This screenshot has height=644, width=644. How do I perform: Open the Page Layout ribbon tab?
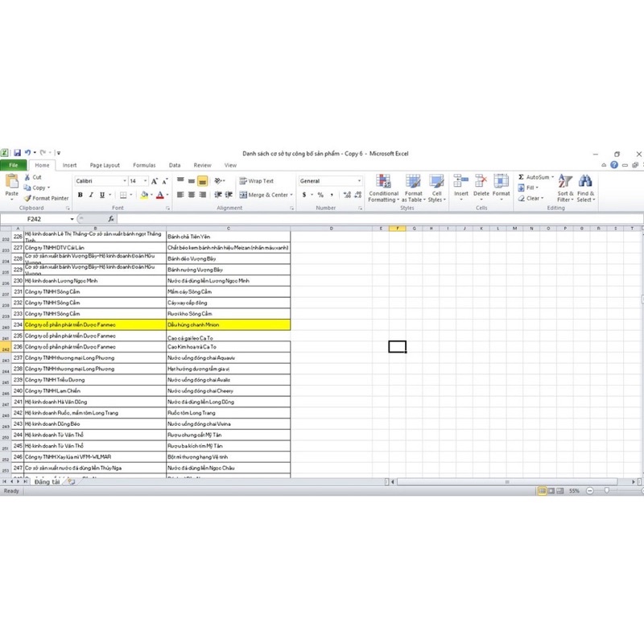[x=105, y=165]
